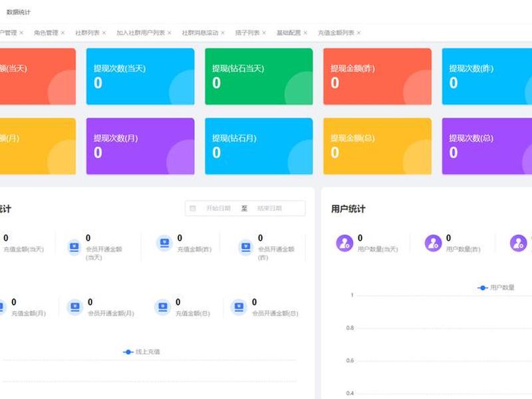Select the 基础配置 tab

point(289,33)
